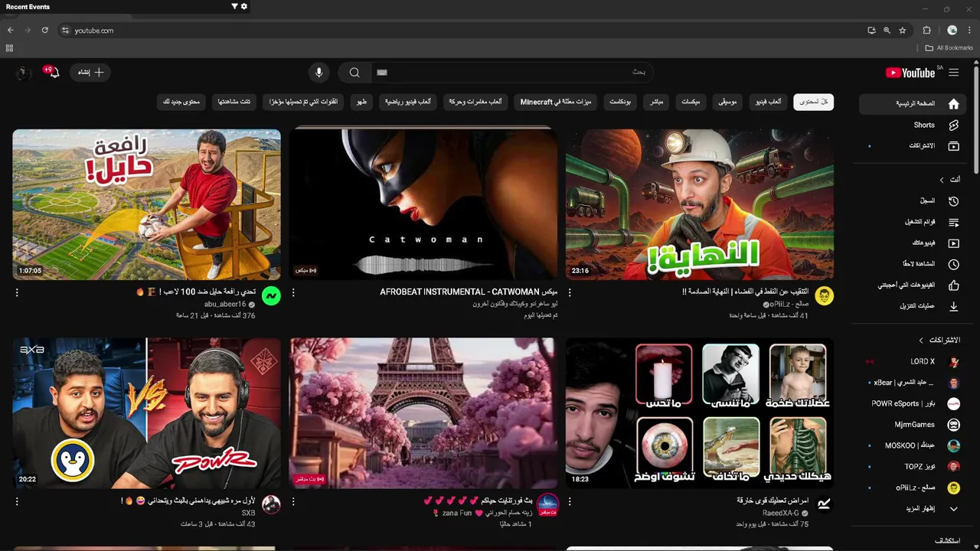This screenshot has height=551, width=980.
Task: Click SXB channel avatar under video
Action: (271, 504)
